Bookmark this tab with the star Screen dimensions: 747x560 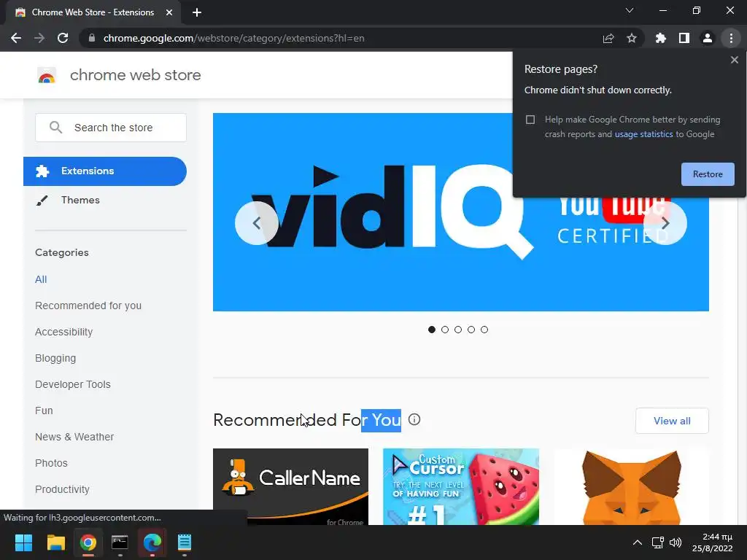[x=632, y=38]
